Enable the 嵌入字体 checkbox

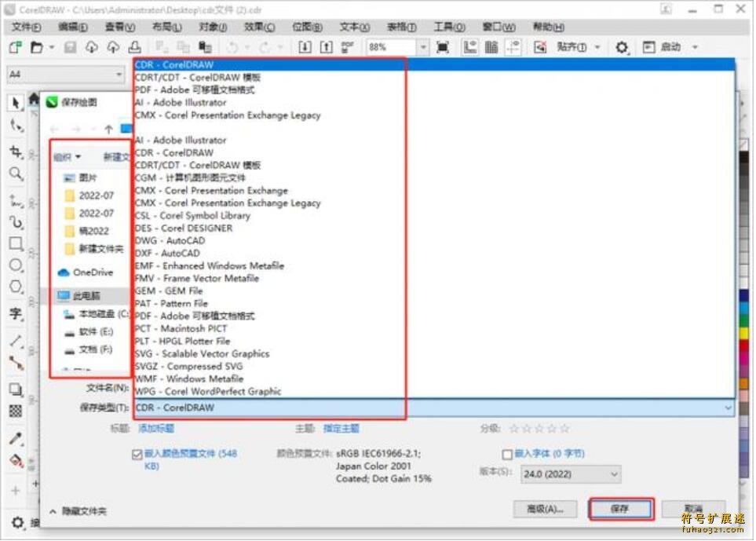point(506,454)
